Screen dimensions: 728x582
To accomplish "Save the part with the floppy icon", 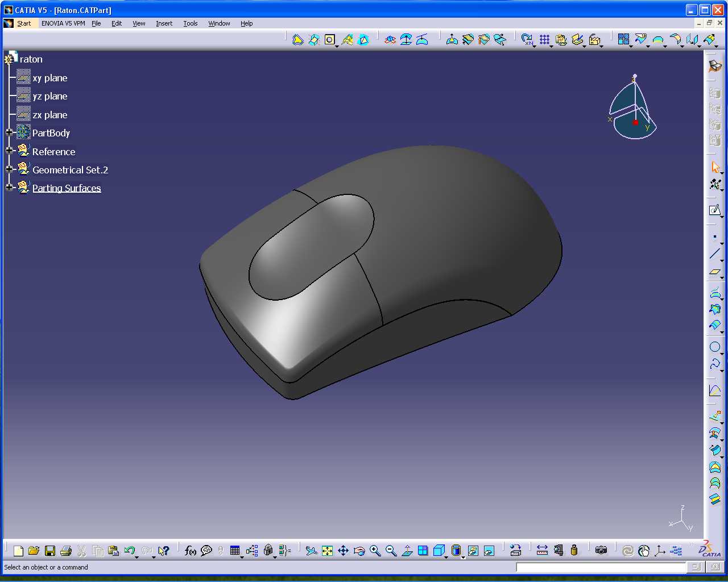I will [x=49, y=551].
